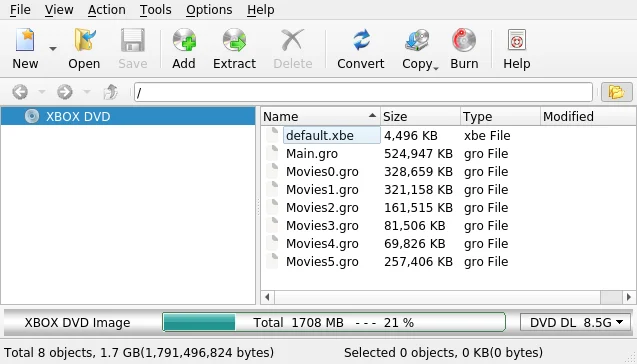
Task: Click the Movies5.gro file icon
Action: (x=272, y=261)
